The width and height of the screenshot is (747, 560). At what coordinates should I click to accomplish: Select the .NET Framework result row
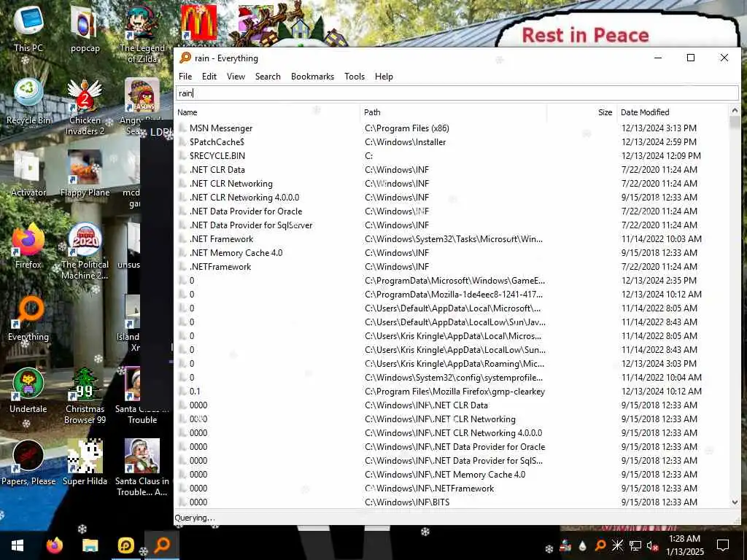coord(452,239)
